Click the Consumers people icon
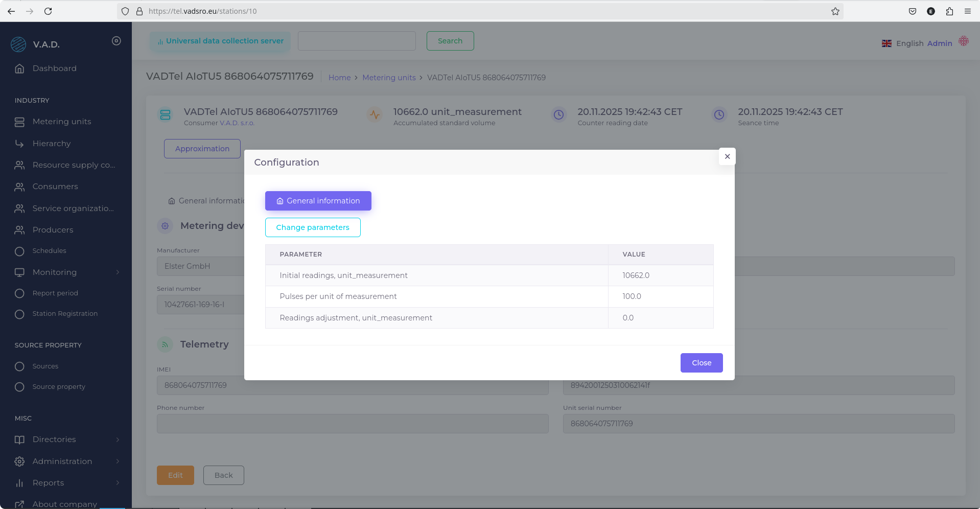The height and width of the screenshot is (509, 980). (19, 187)
